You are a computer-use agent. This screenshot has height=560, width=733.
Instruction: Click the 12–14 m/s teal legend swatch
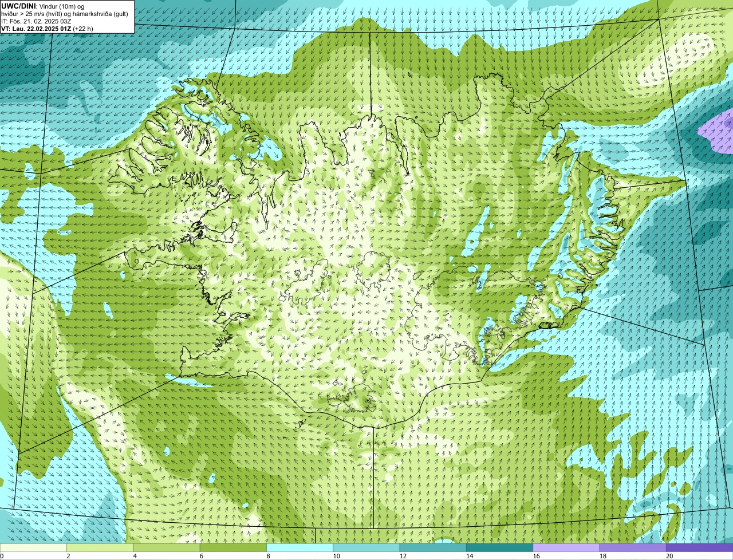(x=433, y=547)
